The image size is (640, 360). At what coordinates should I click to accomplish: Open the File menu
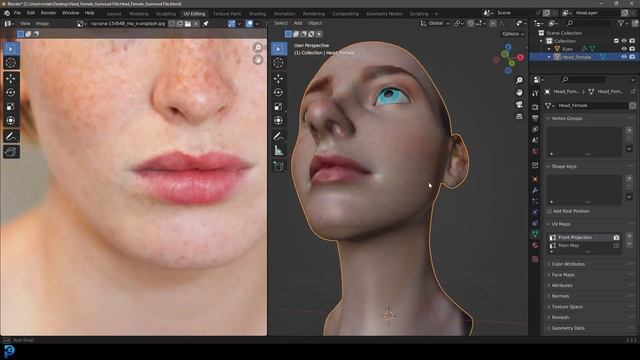pos(18,13)
